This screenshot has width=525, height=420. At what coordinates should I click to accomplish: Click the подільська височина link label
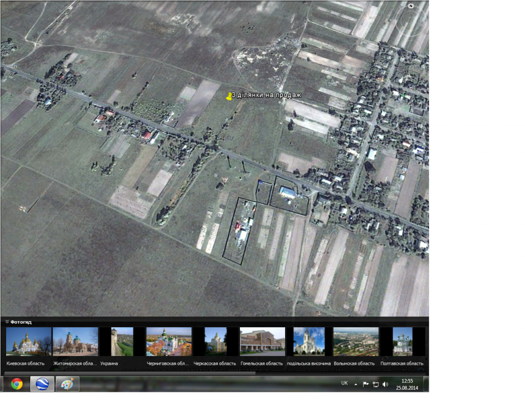309,364
